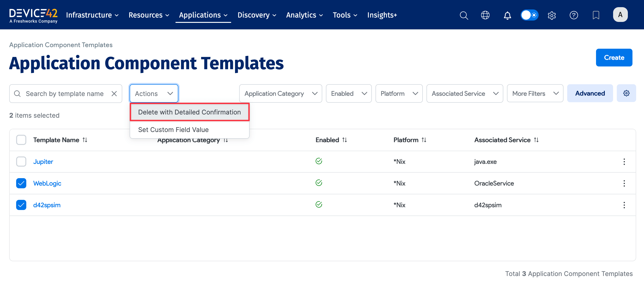The image size is (644, 294).
Task: Expand the More Filters dropdown
Action: coord(535,94)
